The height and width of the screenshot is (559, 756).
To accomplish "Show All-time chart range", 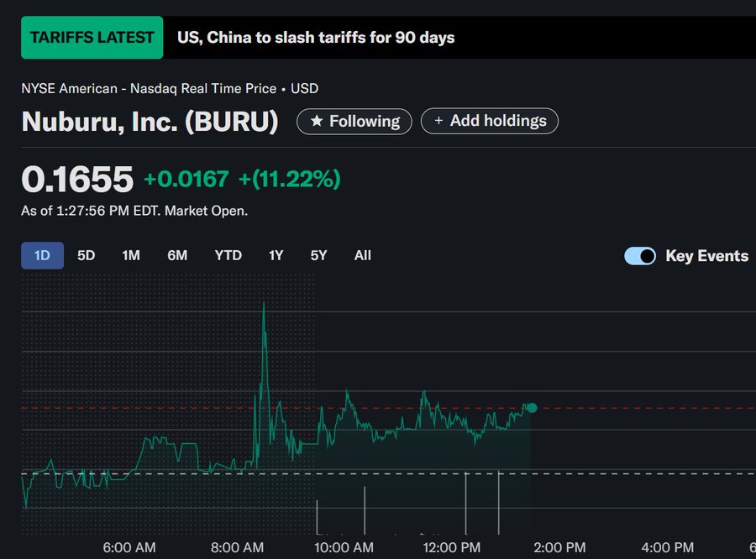I will point(363,255).
